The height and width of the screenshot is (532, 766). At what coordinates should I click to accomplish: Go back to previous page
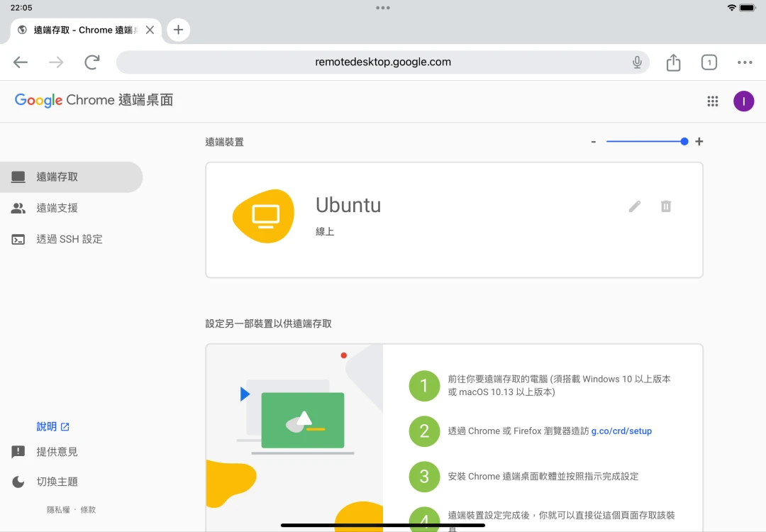pyautogui.click(x=21, y=62)
